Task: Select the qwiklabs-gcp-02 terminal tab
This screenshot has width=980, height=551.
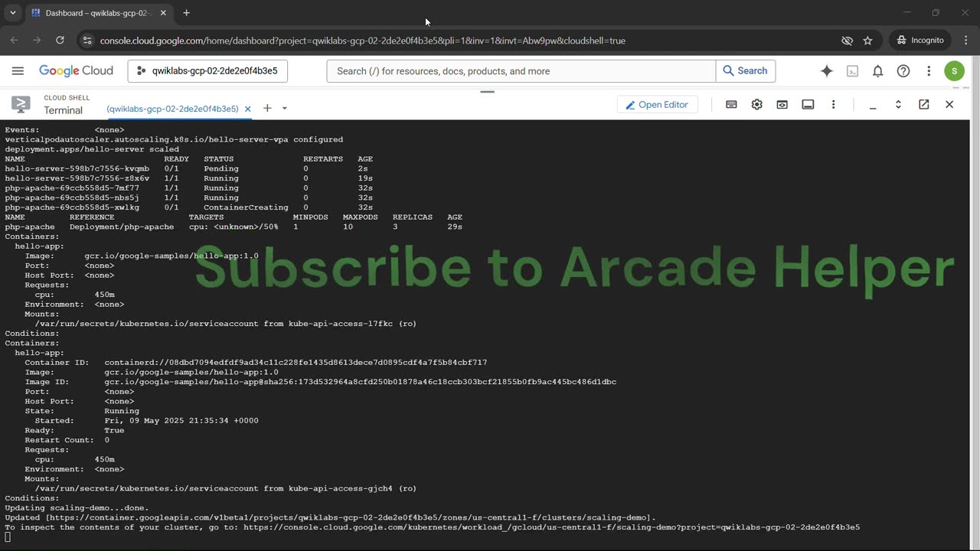Action: pyautogui.click(x=172, y=109)
